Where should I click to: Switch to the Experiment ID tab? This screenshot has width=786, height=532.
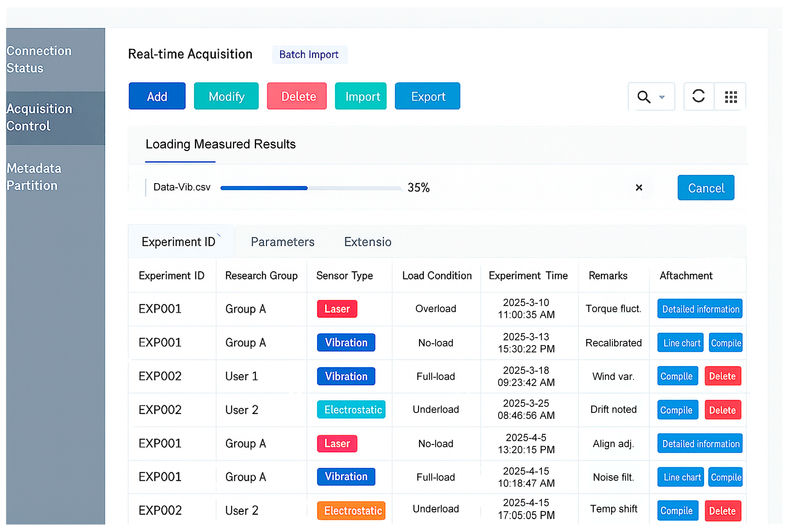181,241
